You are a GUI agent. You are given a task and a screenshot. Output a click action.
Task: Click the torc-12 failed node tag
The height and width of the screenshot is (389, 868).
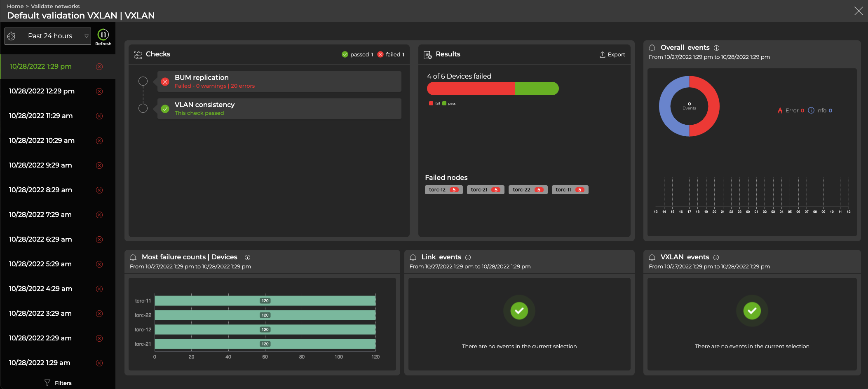point(443,190)
